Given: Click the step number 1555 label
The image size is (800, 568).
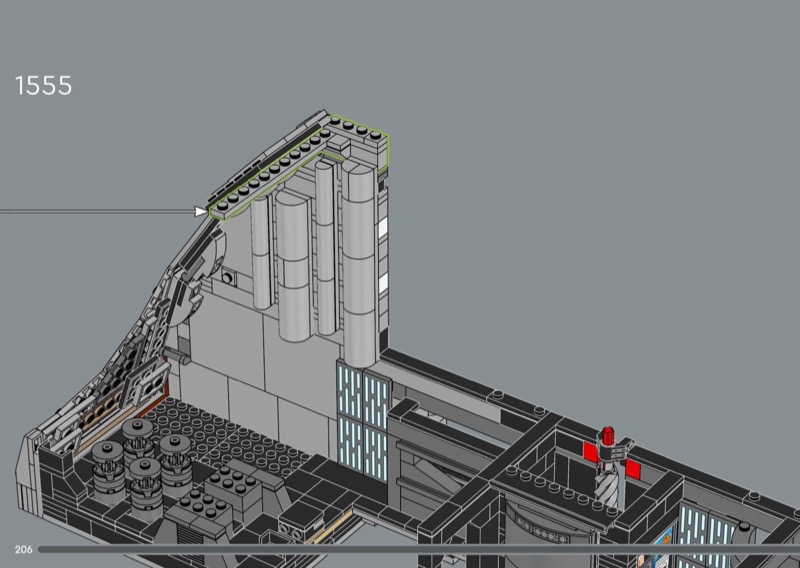Looking at the screenshot, I should (x=42, y=86).
